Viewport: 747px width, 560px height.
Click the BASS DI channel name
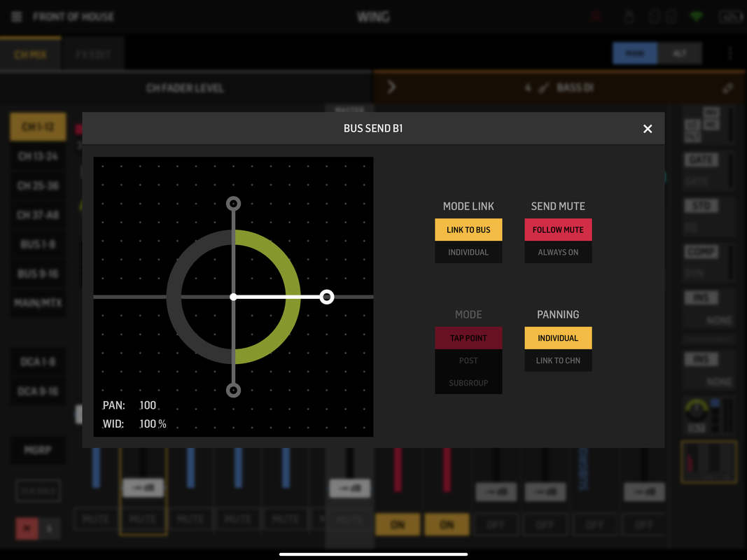[x=575, y=87]
